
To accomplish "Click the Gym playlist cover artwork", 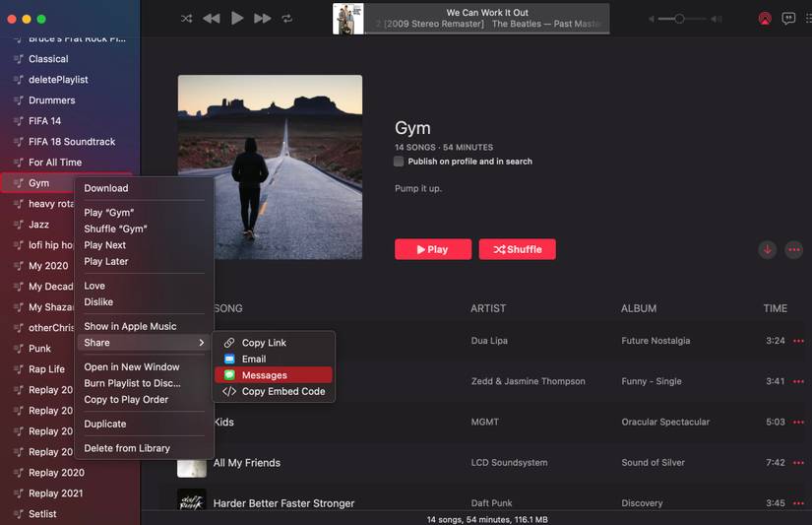I will (270, 166).
